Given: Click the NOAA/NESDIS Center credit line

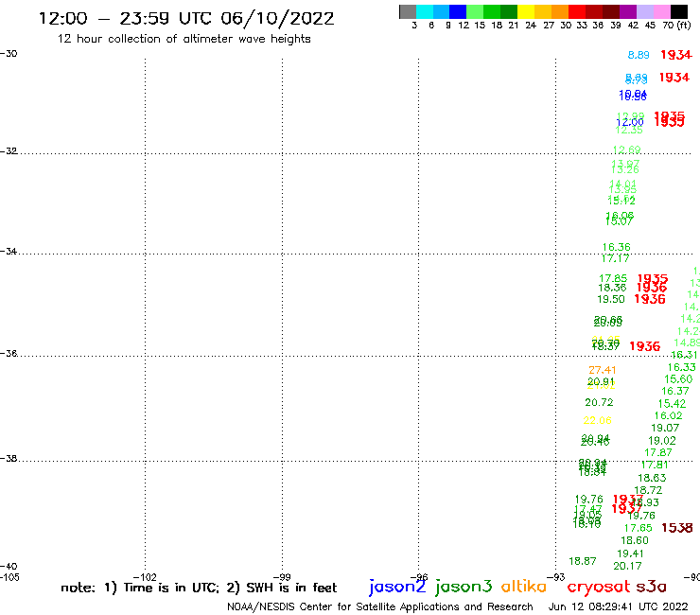Looking at the screenshot, I should [380, 606].
